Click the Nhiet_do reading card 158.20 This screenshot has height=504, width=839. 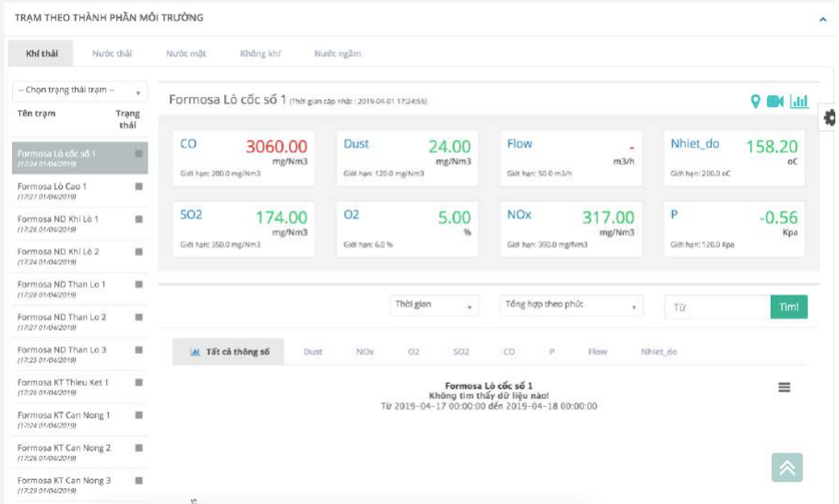point(734,158)
